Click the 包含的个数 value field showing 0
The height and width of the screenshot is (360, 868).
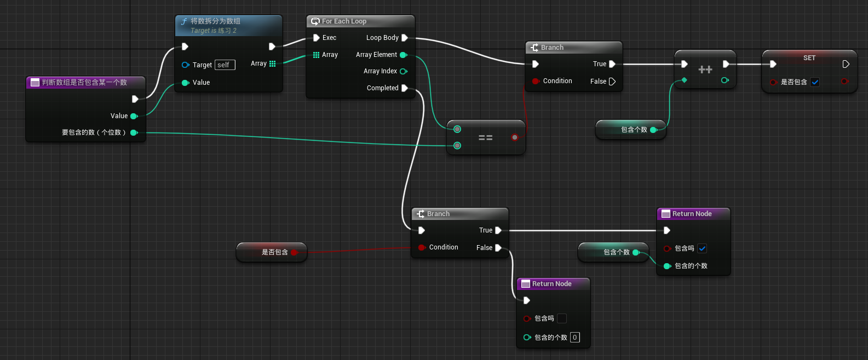574,338
